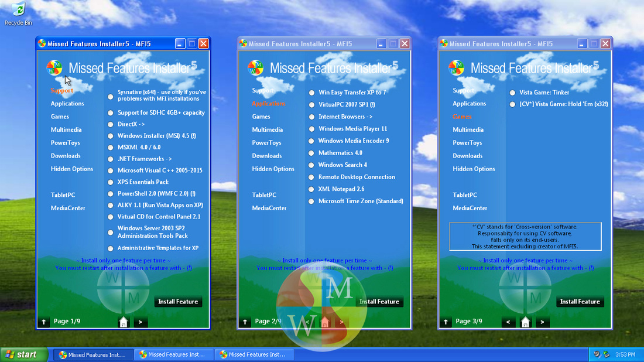Screen dimensions: 644x362
Task: Open the Windows start menu
Action: click(23, 354)
